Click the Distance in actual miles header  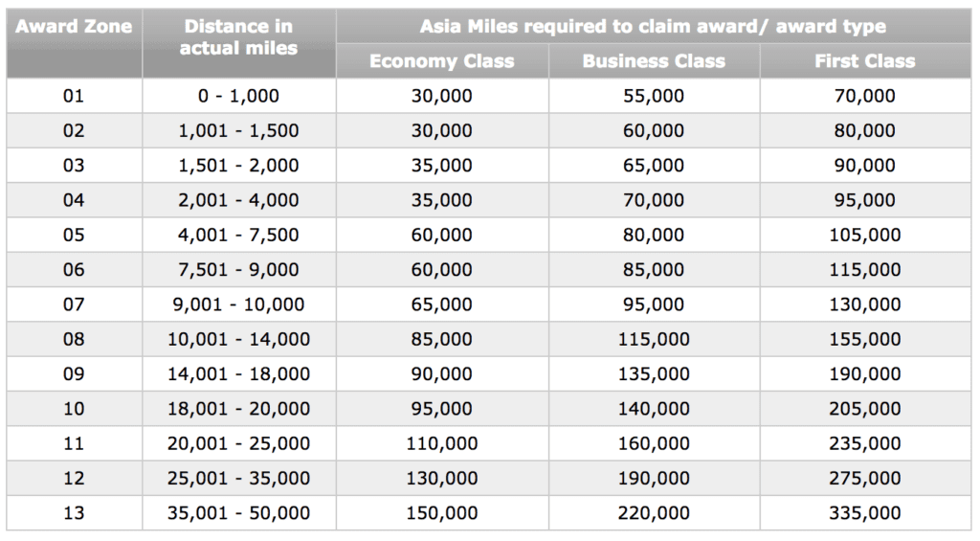pyautogui.click(x=238, y=37)
